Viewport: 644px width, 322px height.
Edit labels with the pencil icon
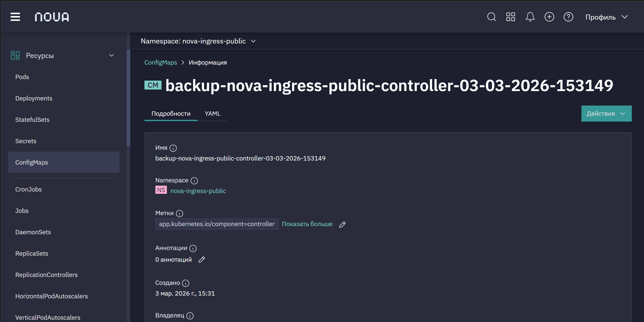pos(342,224)
